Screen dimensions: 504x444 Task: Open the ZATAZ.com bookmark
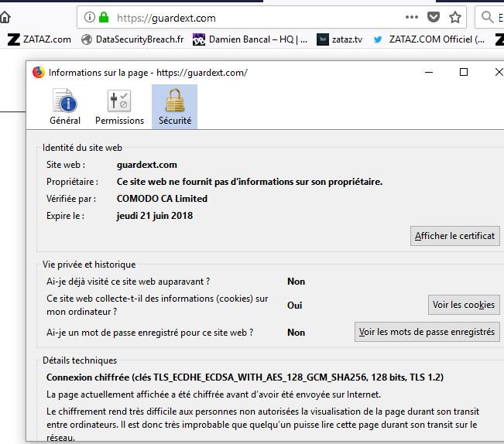tap(39, 39)
